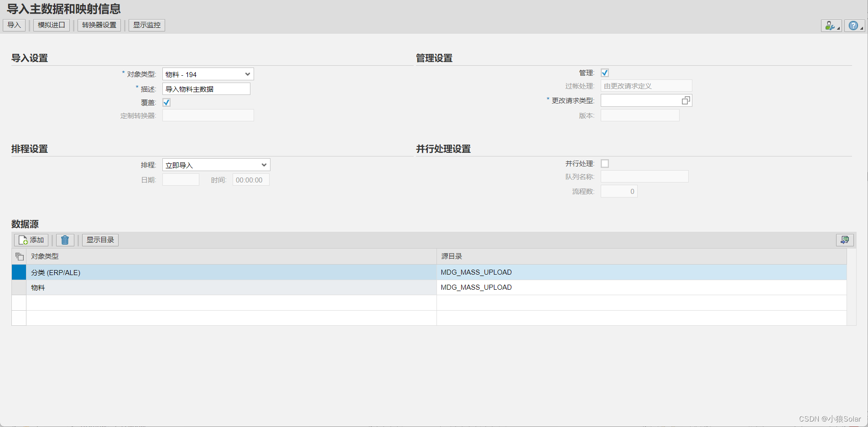
Task: Open 转换器设置 converter settings
Action: 99,25
